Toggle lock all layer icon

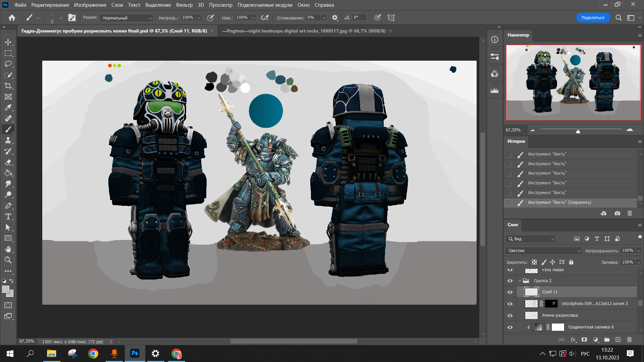(x=571, y=262)
